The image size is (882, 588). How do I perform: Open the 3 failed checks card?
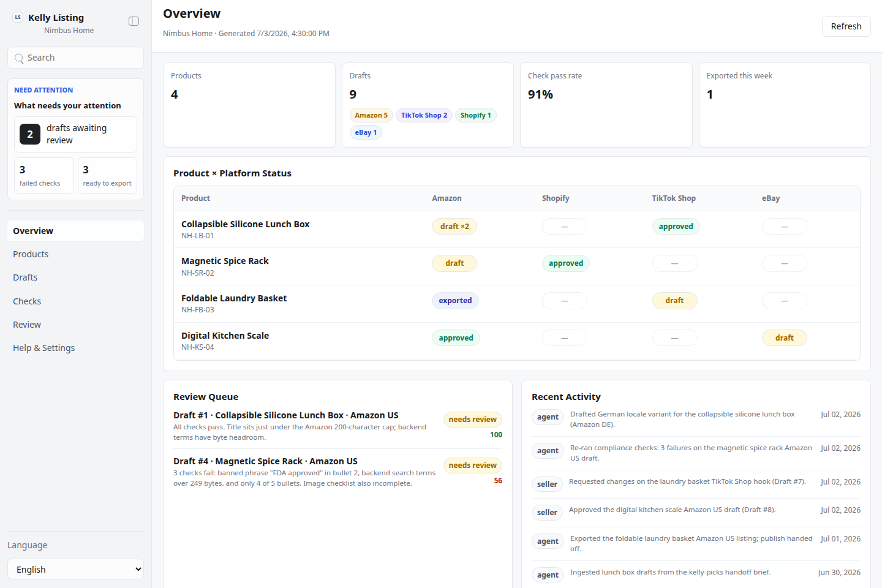coord(44,175)
